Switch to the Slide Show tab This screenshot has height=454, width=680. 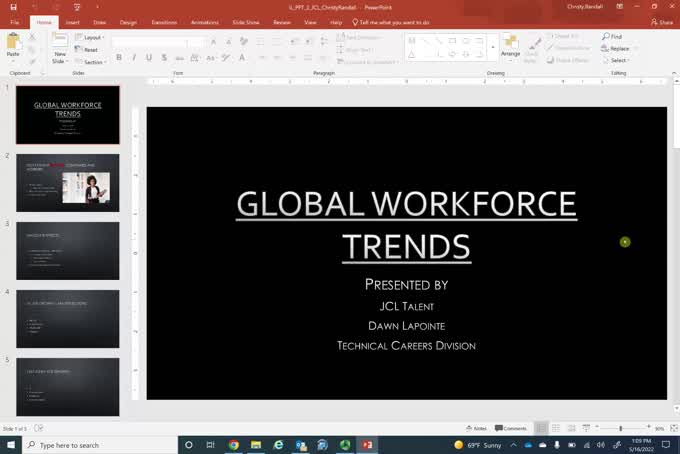246,22
